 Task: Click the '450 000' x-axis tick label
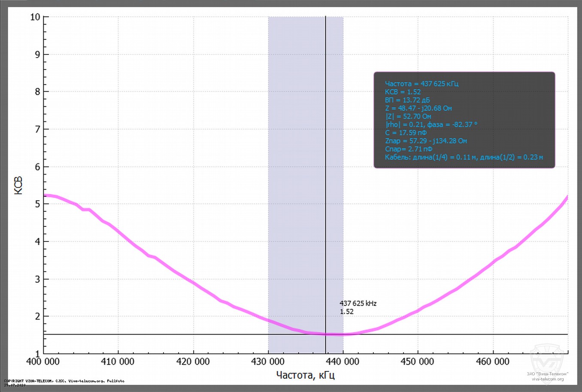coord(417,362)
